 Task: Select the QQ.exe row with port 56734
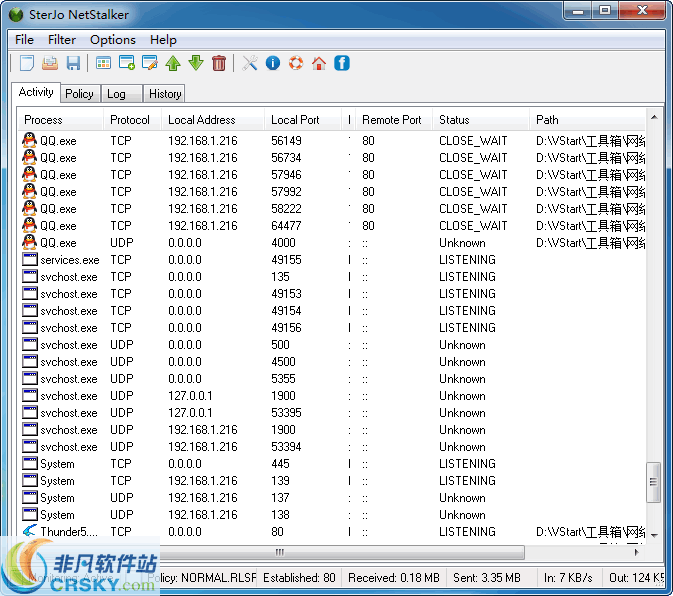click(332, 157)
